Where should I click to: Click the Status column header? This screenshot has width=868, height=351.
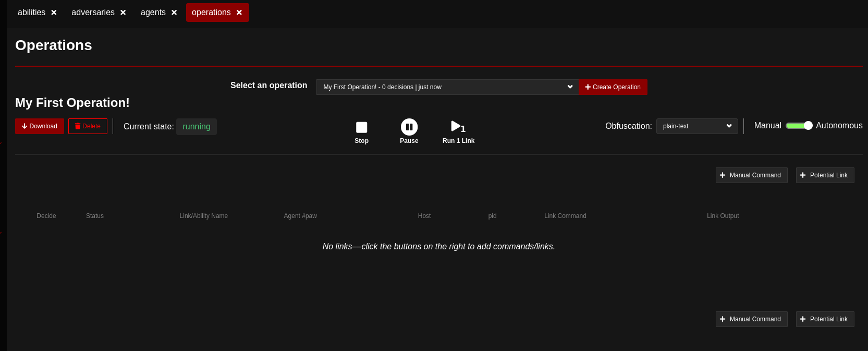pyautogui.click(x=95, y=216)
